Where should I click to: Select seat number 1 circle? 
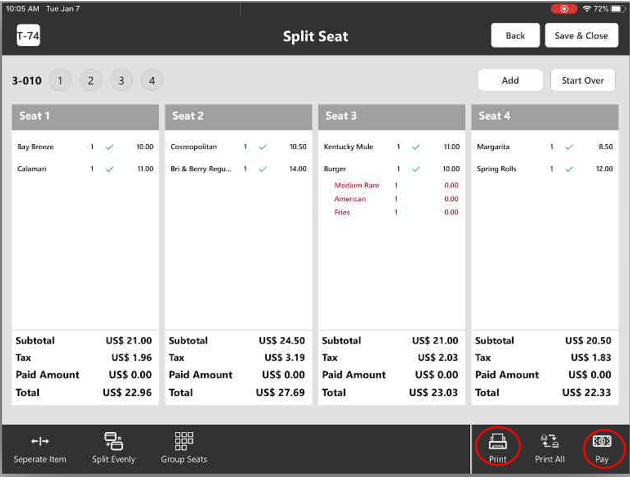tap(60, 81)
